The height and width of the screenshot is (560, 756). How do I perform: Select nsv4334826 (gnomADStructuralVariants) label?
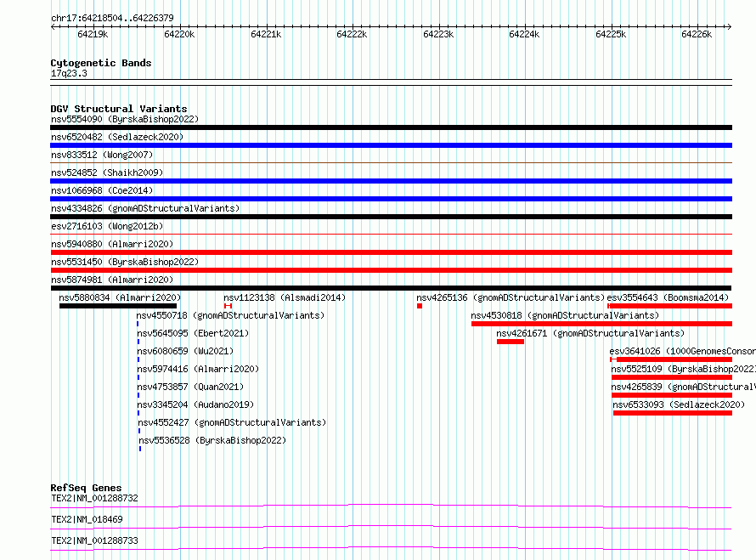(145, 208)
